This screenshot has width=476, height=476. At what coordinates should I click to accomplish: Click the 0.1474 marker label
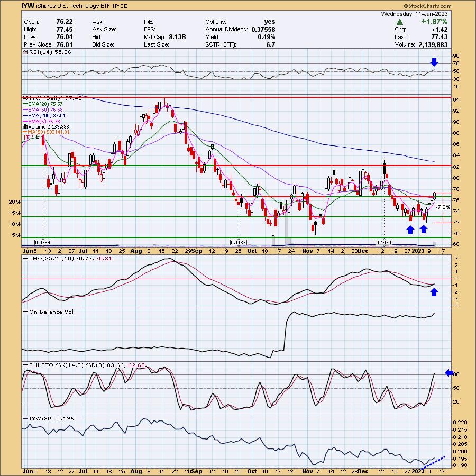click(384, 243)
